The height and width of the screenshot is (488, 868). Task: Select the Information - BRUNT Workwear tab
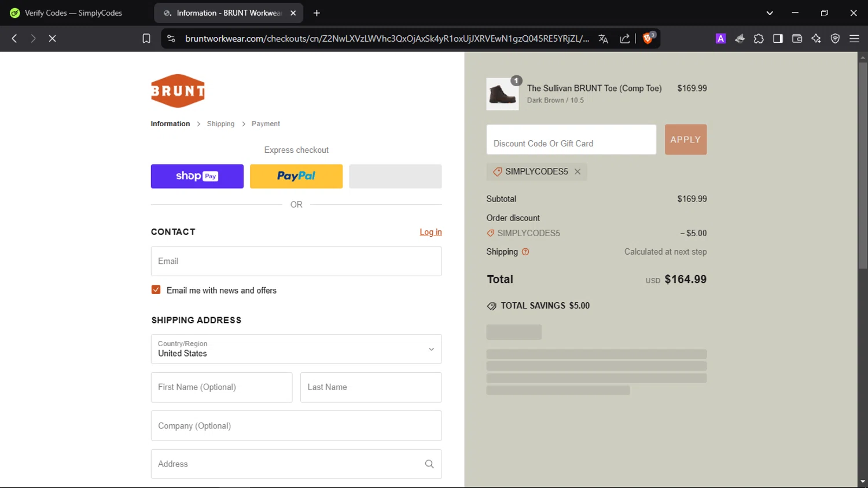229,13
